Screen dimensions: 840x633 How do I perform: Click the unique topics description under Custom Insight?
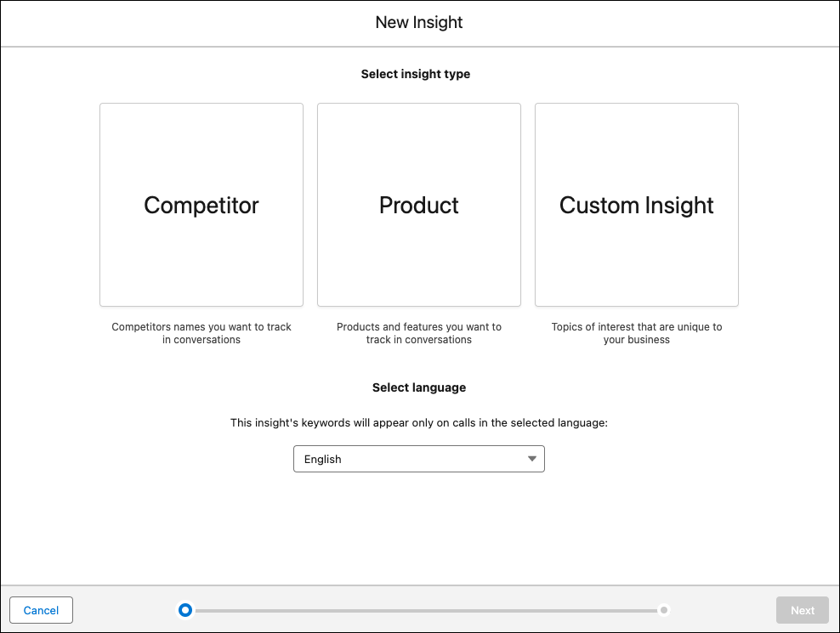tap(636, 333)
